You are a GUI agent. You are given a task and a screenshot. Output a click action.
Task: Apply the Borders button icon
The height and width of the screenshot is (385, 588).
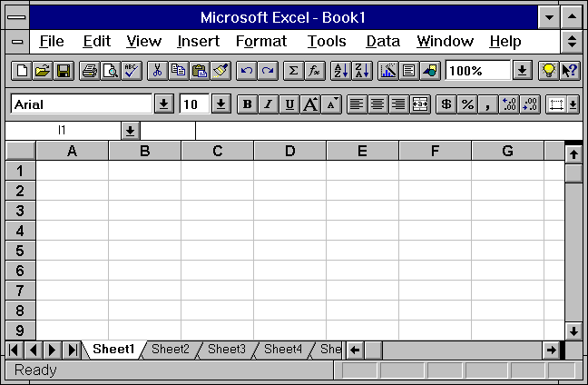[556, 104]
